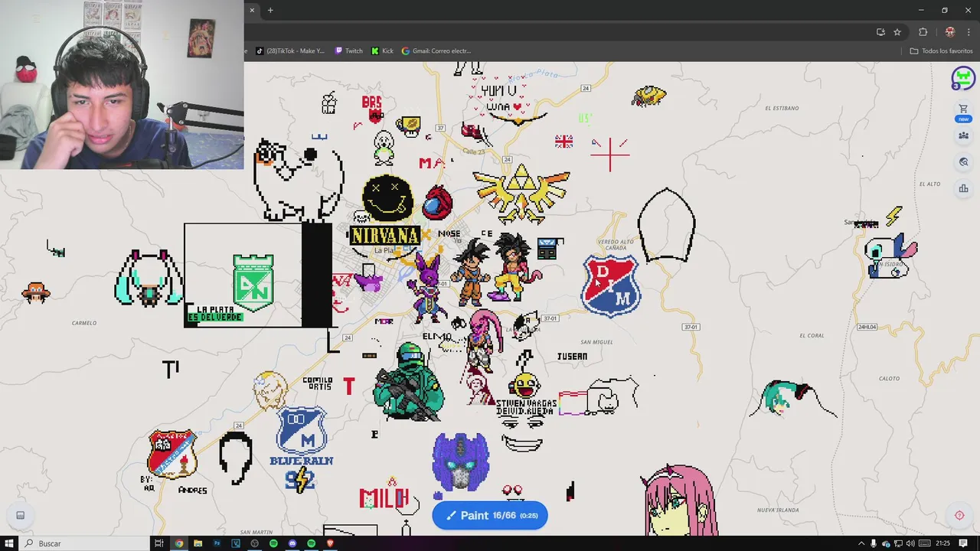The height and width of the screenshot is (551, 980).
Task: Click the CALOTO map label
Action: pyautogui.click(x=889, y=378)
